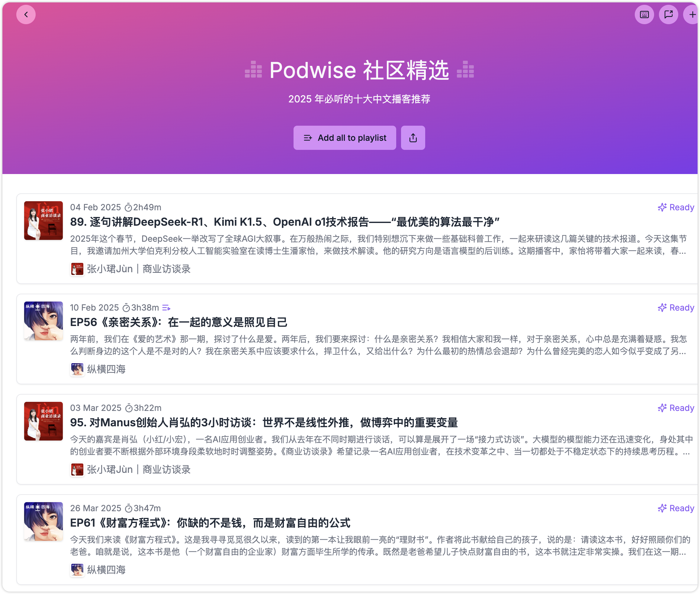Click the small 张小珺 avatar icon under episode 95
The height and width of the screenshot is (594, 700).
pos(77,470)
